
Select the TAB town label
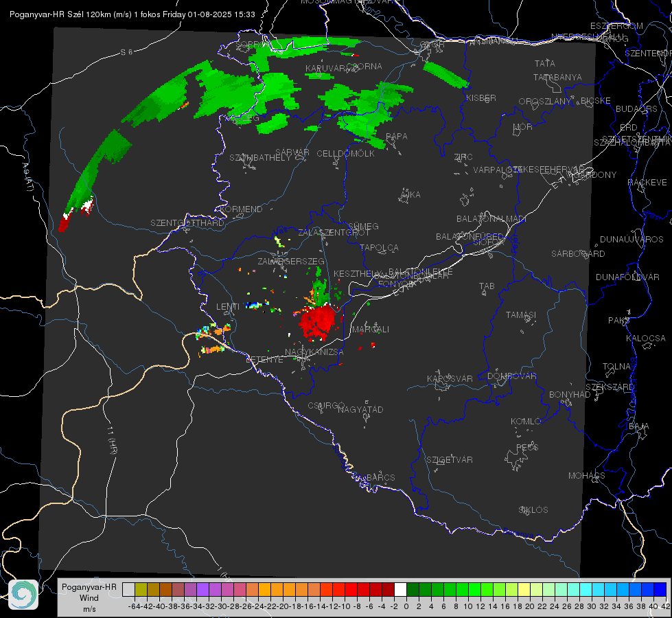tap(487, 286)
